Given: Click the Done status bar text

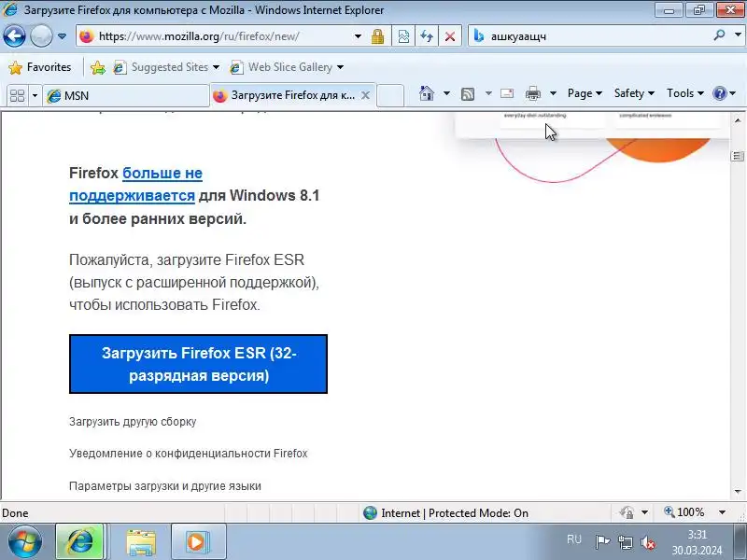Looking at the screenshot, I should pos(15,513).
